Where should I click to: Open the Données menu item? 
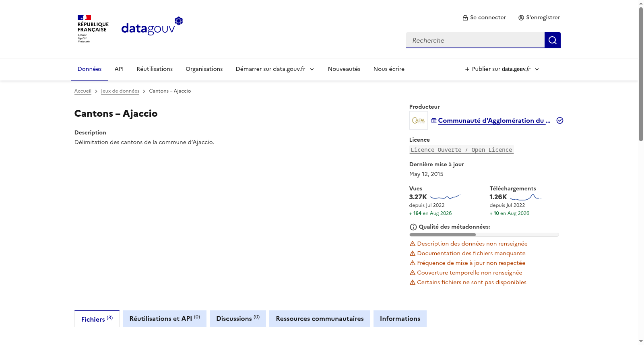click(x=90, y=69)
